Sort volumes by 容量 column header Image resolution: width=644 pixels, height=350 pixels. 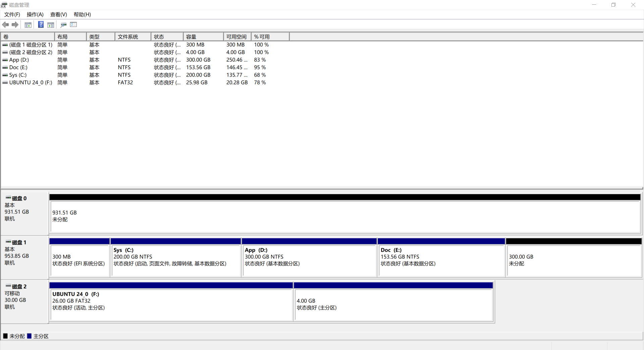tap(203, 37)
